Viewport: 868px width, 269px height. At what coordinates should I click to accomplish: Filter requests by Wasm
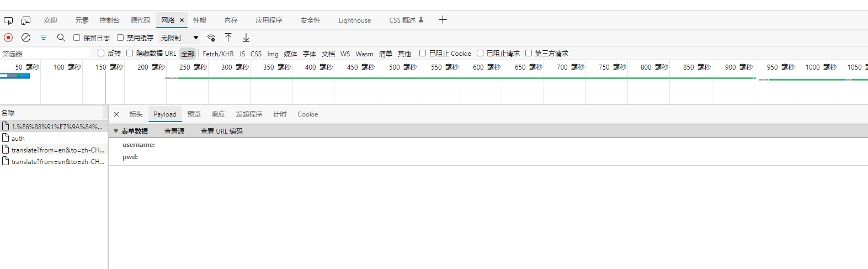pyautogui.click(x=364, y=54)
